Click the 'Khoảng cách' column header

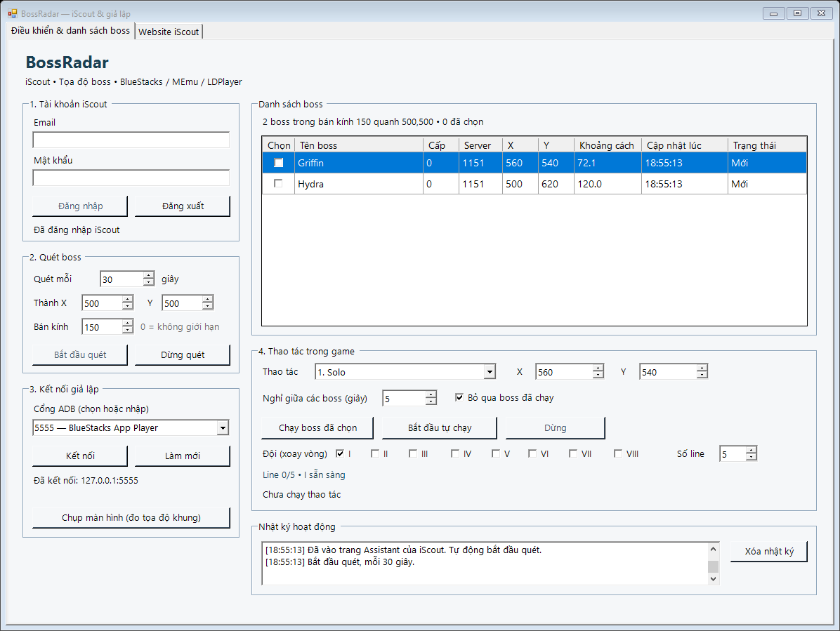(607, 145)
